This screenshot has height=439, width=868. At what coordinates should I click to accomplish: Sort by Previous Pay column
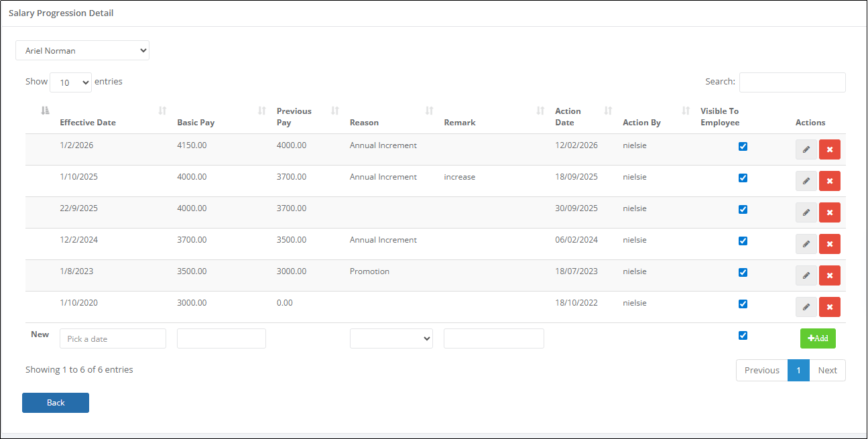click(x=308, y=117)
